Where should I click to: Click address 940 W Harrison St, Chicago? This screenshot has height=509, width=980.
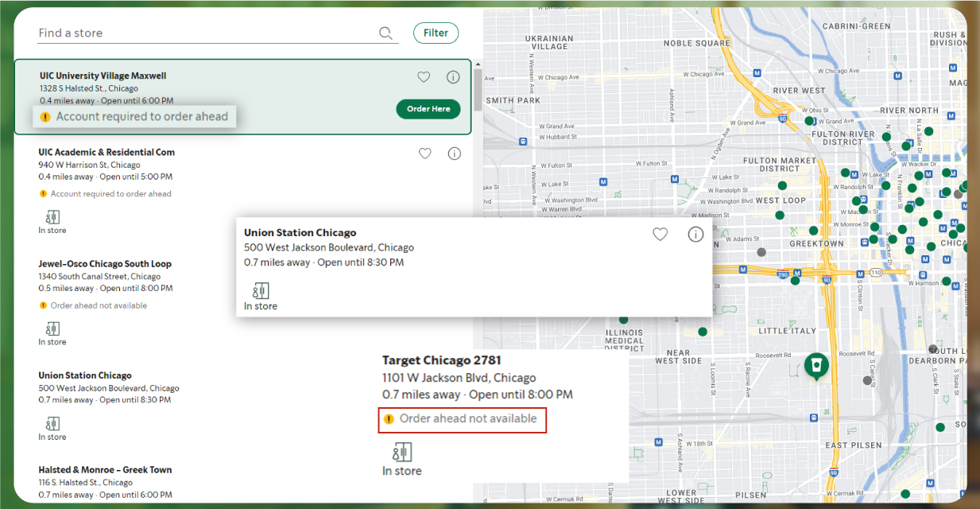pyautogui.click(x=89, y=165)
